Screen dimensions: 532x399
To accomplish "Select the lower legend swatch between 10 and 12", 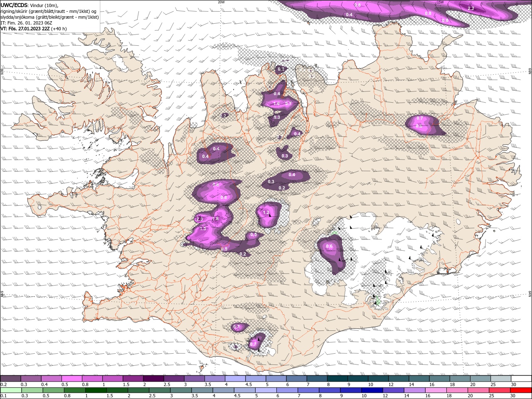I will (x=372, y=390).
